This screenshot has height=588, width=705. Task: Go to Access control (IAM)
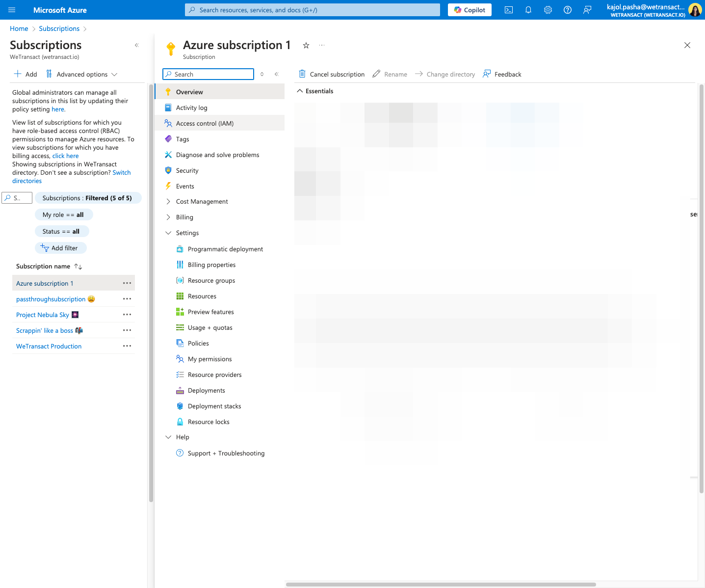coord(220,123)
